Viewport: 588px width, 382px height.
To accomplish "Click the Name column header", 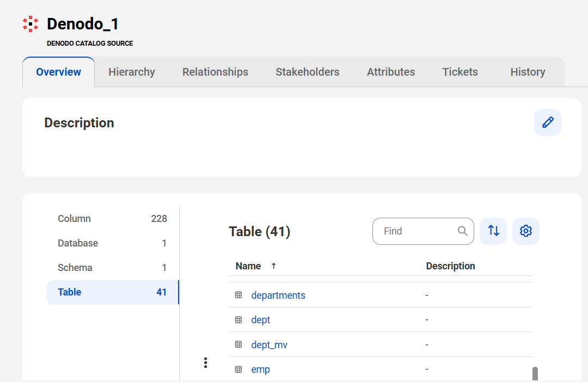I will [x=248, y=266].
